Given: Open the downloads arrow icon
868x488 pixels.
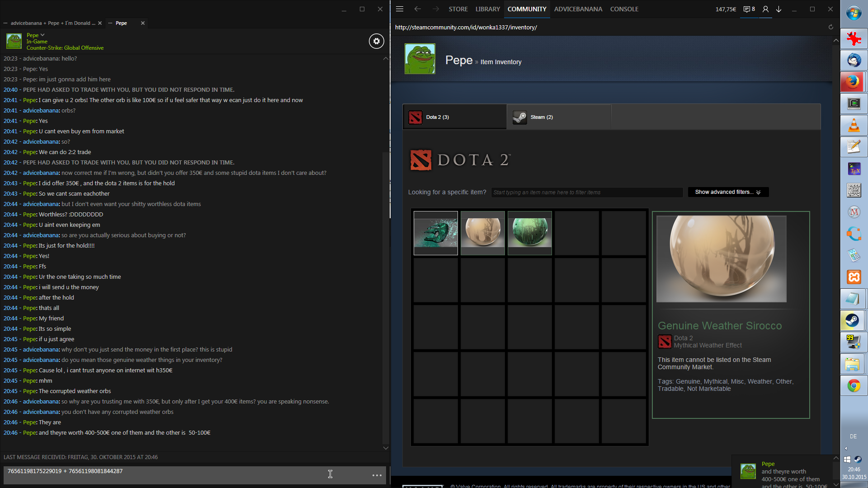Looking at the screenshot, I should point(779,9).
